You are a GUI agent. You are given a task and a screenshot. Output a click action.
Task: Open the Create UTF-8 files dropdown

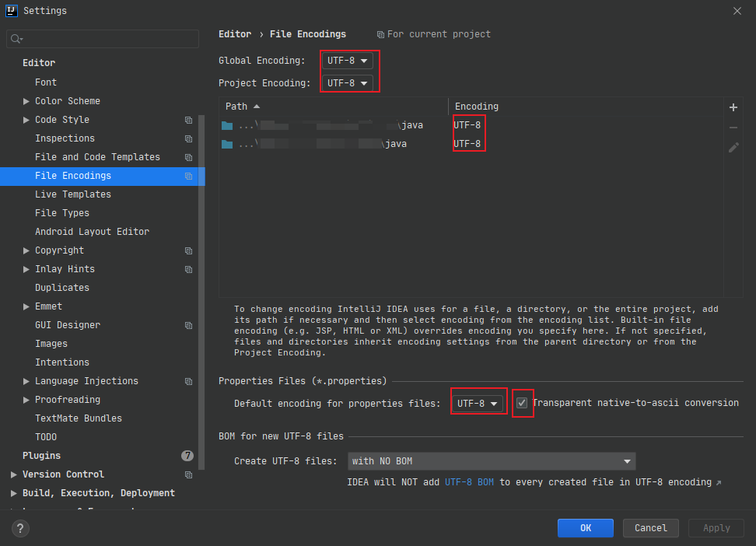492,461
